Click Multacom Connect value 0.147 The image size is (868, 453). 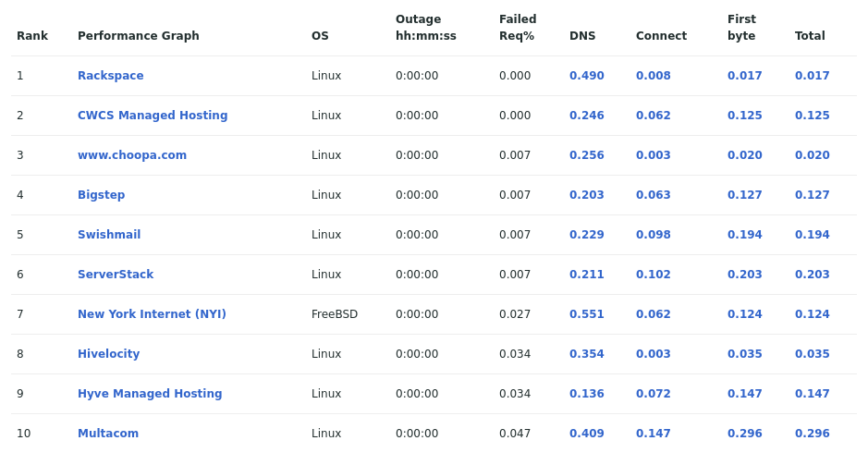tap(654, 433)
